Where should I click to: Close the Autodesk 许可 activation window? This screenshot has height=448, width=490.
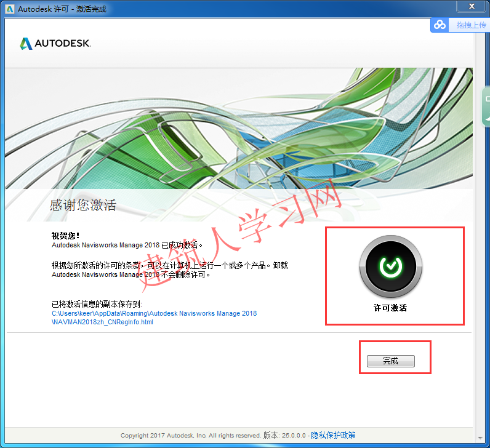pyautogui.click(x=472, y=6)
